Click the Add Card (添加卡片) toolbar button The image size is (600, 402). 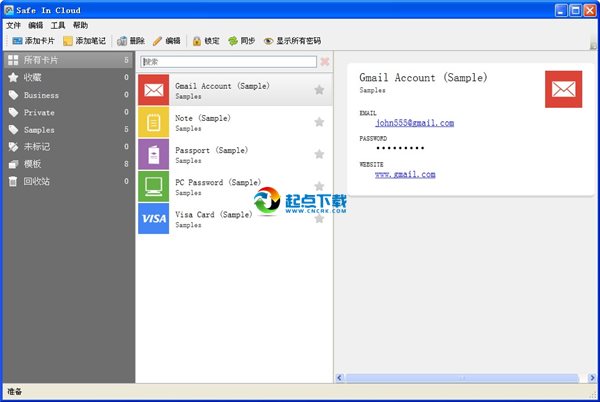tap(33, 41)
